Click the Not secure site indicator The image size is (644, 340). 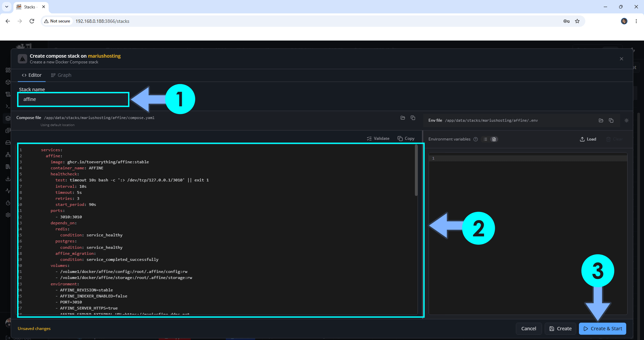pos(57,21)
